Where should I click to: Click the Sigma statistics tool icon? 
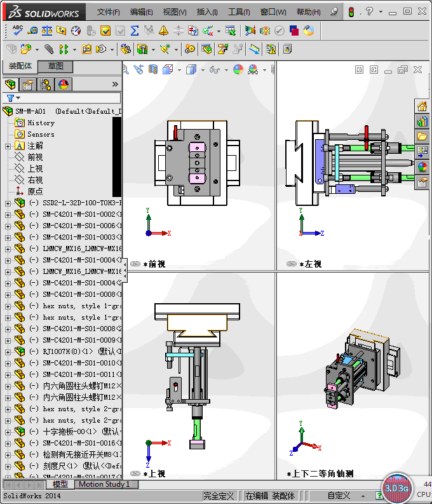[135, 31]
